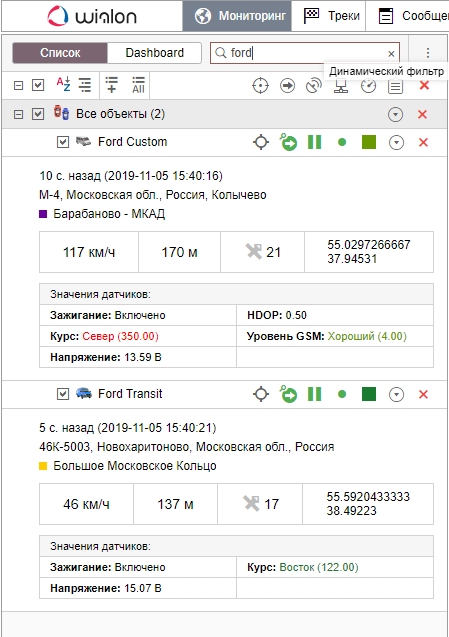Add units to the work list

click(x=111, y=85)
